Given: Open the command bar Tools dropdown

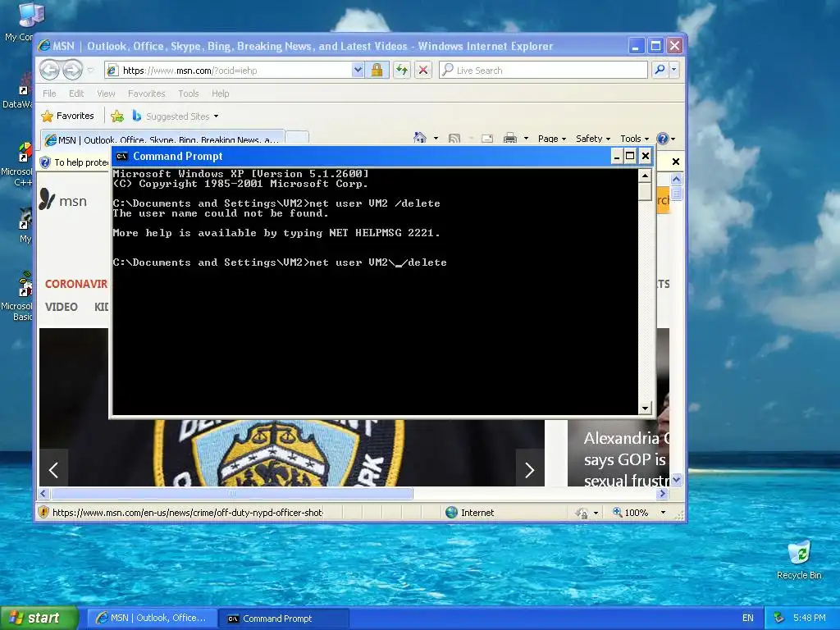Looking at the screenshot, I should 634,138.
